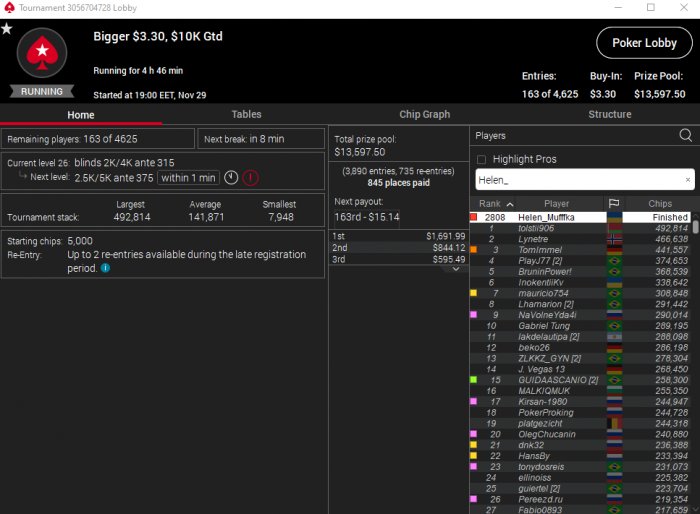The height and width of the screenshot is (514, 700).
Task: Switch to the Tables tab
Action: [246, 114]
